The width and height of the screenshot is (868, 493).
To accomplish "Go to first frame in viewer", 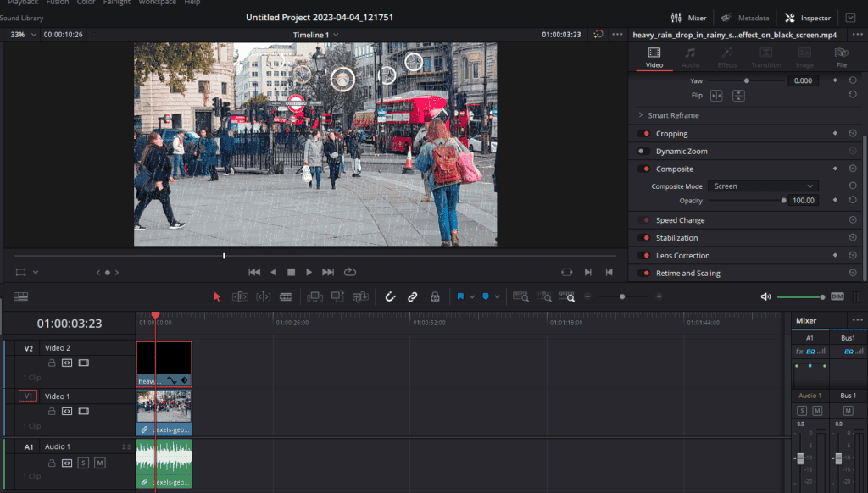I will point(254,272).
